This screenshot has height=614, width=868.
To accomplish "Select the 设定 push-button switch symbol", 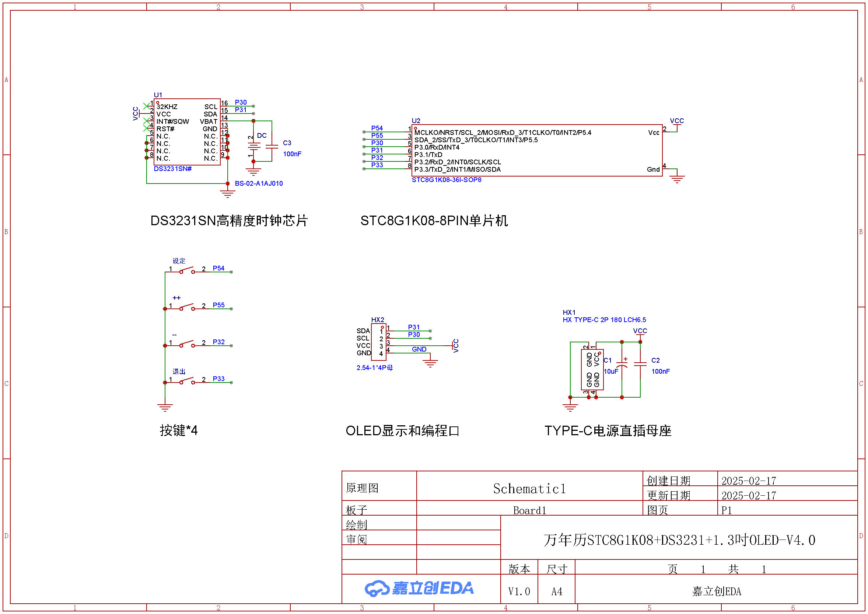I will (187, 270).
